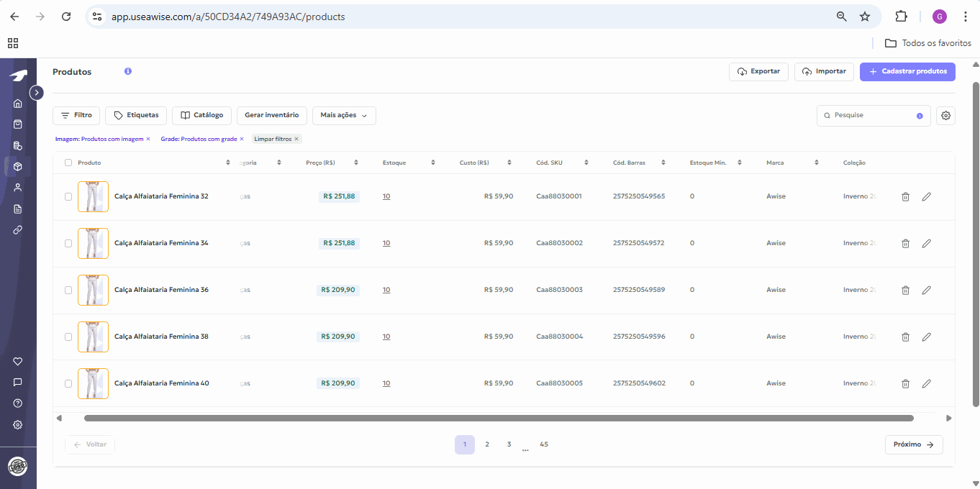980x489 pixels.
Task: Check the box for Calça Alfaiataria Feminina 34
Action: tap(68, 243)
